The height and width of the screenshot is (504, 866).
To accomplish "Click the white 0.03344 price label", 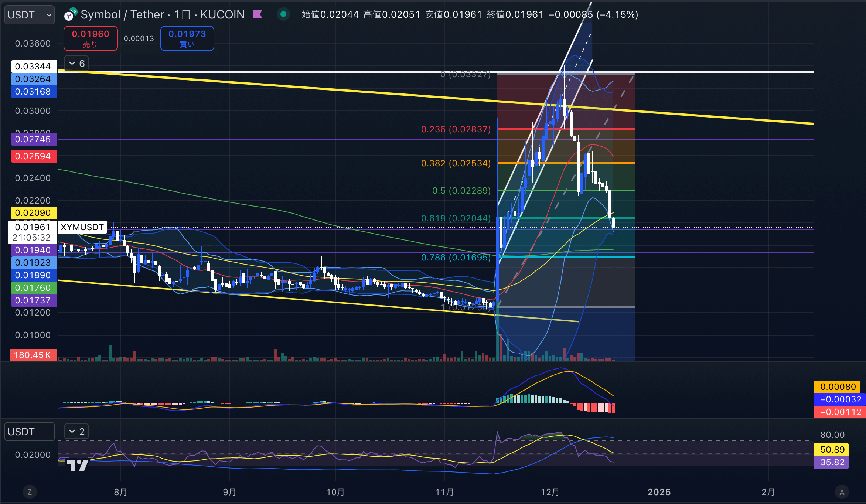I will click(33, 67).
